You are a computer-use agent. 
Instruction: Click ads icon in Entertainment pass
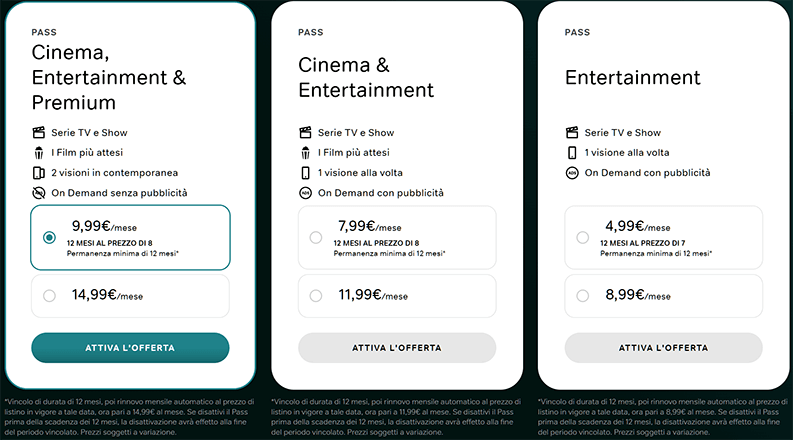click(572, 173)
